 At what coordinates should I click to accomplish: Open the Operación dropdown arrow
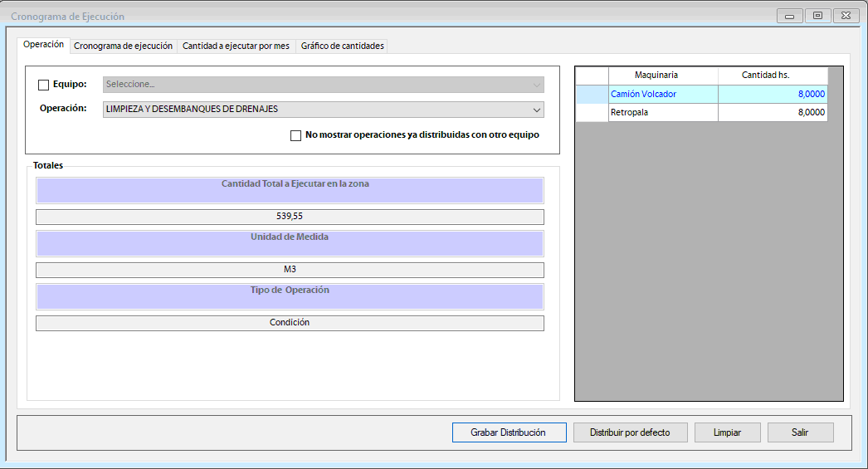point(536,110)
